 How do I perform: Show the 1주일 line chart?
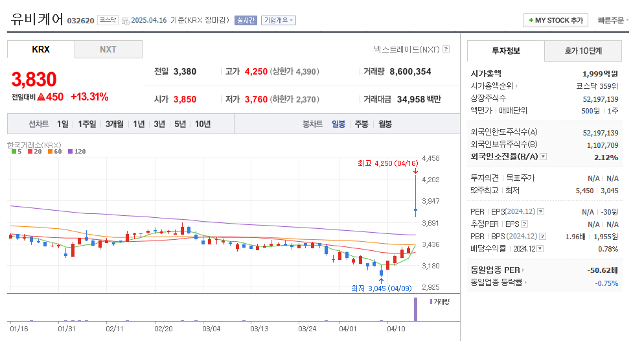[87, 124]
